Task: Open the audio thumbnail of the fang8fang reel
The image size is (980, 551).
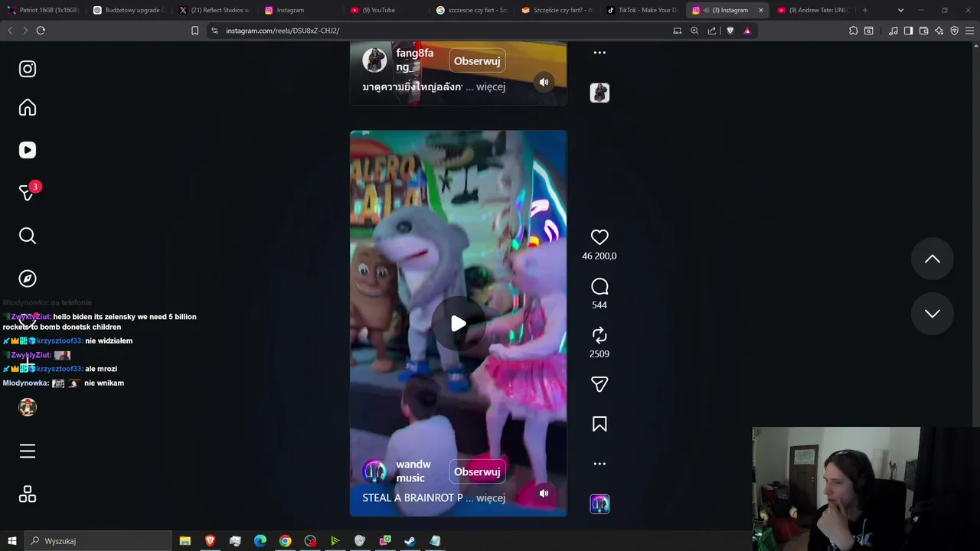Action: point(599,93)
